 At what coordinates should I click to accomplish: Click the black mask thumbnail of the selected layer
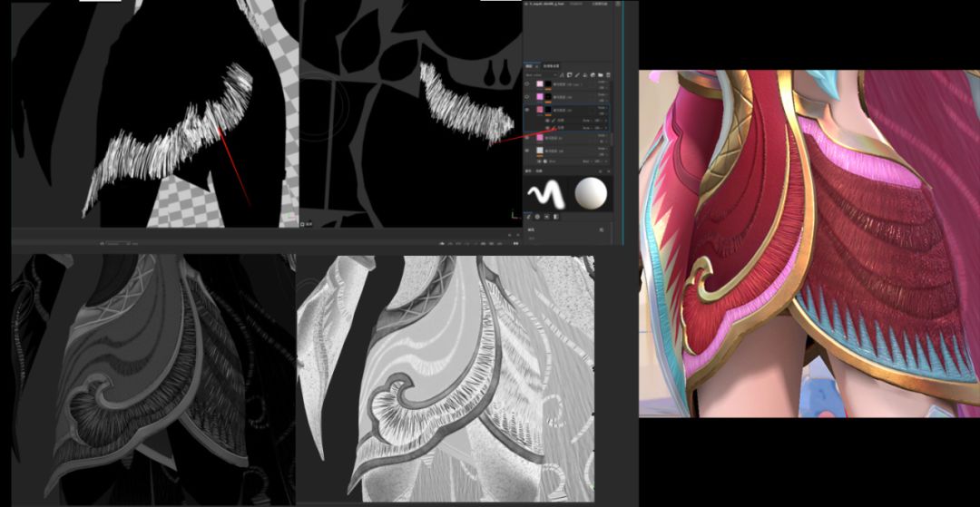548,110
